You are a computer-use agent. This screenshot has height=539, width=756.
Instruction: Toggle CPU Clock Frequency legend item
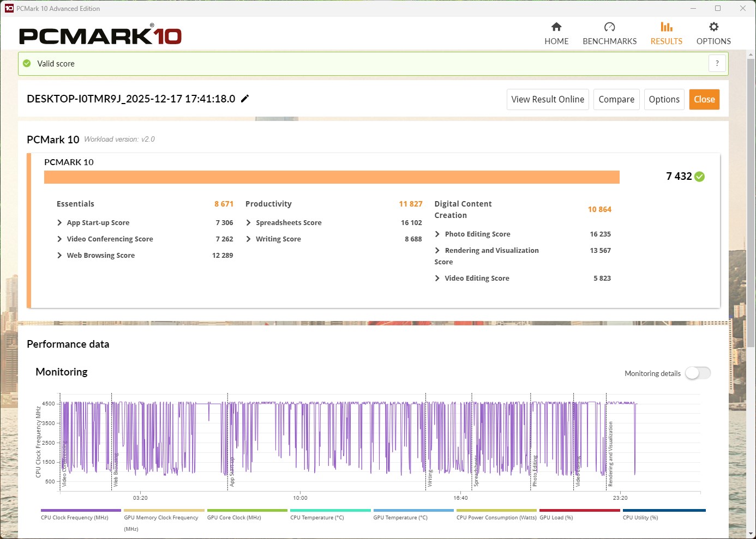pyautogui.click(x=75, y=517)
